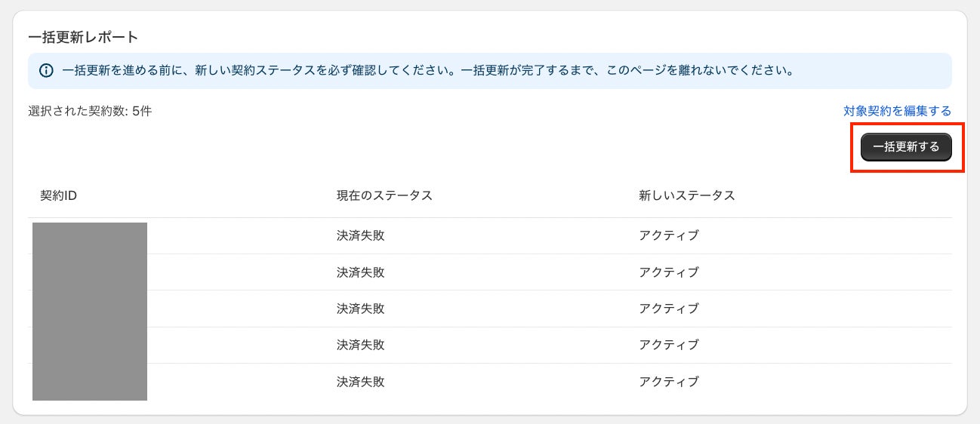The image size is (980, 424).
Task: Click アクティブ in the second table row
Action: tap(669, 272)
